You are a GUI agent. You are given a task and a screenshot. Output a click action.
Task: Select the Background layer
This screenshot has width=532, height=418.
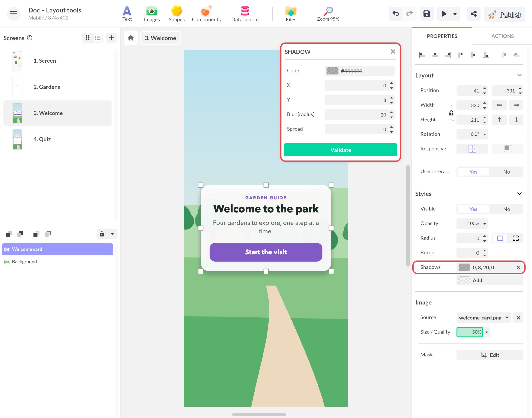tap(57, 262)
